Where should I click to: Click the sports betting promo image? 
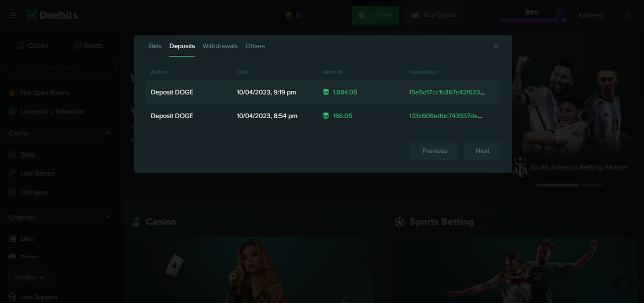[x=515, y=270]
